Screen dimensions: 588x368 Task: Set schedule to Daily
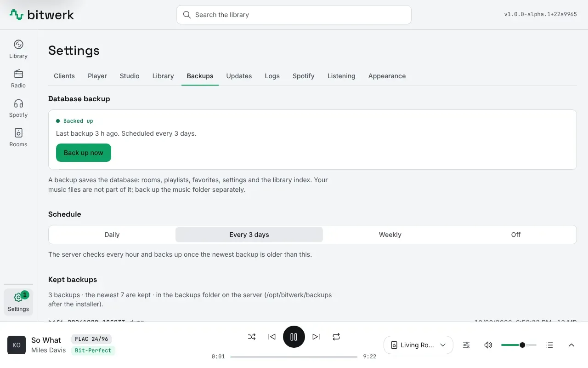click(112, 235)
